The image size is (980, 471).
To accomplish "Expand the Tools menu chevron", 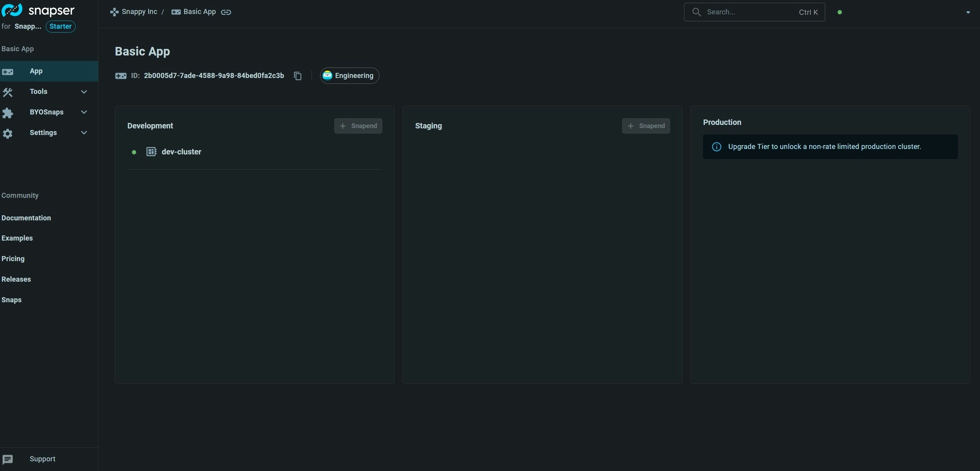I will pos(84,92).
